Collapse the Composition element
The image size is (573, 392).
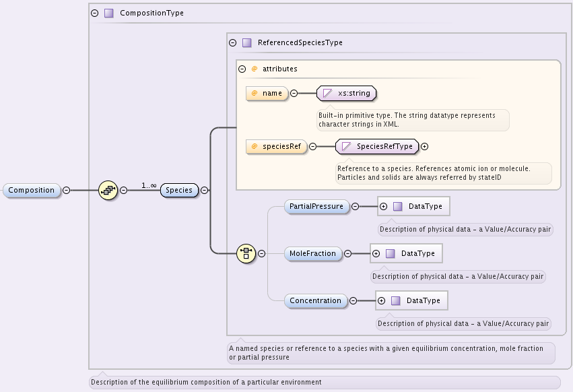pyautogui.click(x=66, y=191)
